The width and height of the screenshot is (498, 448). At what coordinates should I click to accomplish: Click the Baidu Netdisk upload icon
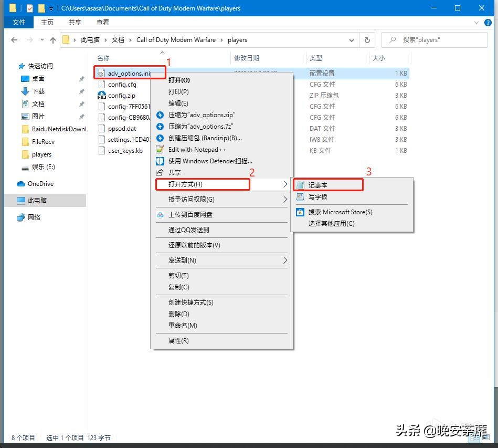[x=161, y=214]
